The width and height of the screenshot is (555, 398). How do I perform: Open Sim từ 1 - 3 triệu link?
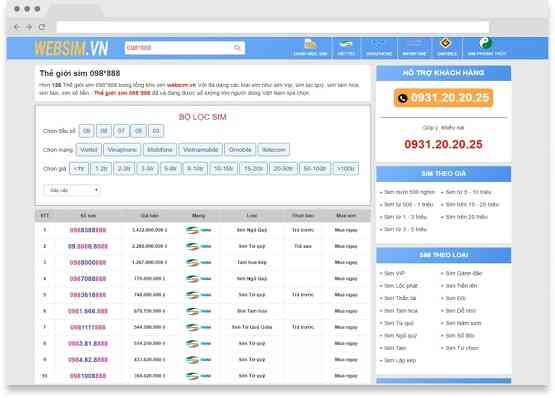click(405, 217)
